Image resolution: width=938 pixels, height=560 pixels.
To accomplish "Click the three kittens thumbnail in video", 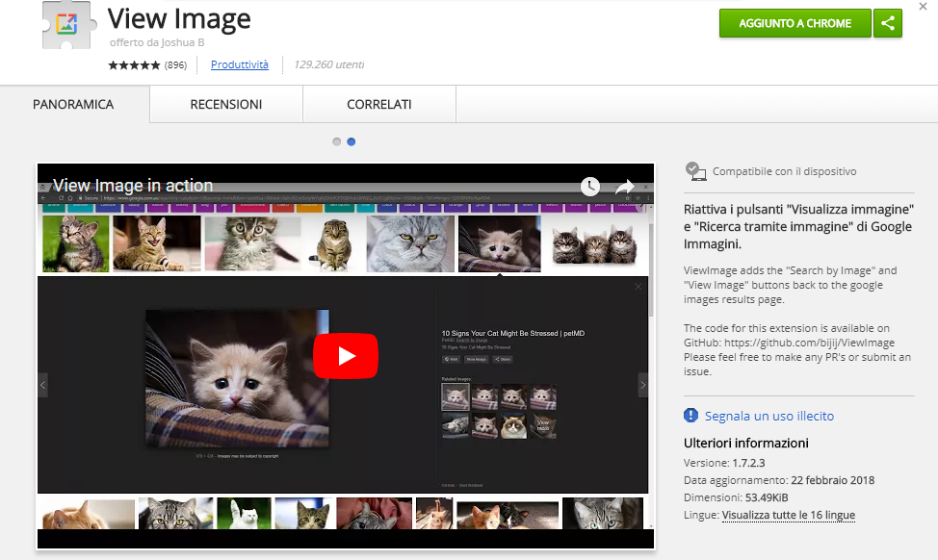I will [x=594, y=244].
